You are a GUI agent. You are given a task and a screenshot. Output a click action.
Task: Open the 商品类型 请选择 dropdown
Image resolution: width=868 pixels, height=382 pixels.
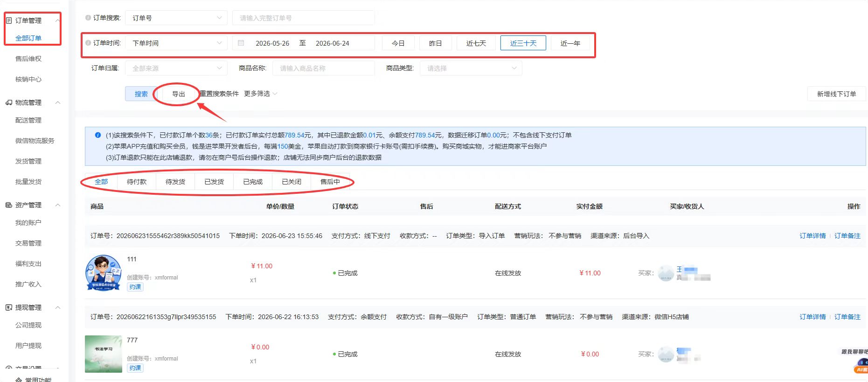tap(471, 68)
